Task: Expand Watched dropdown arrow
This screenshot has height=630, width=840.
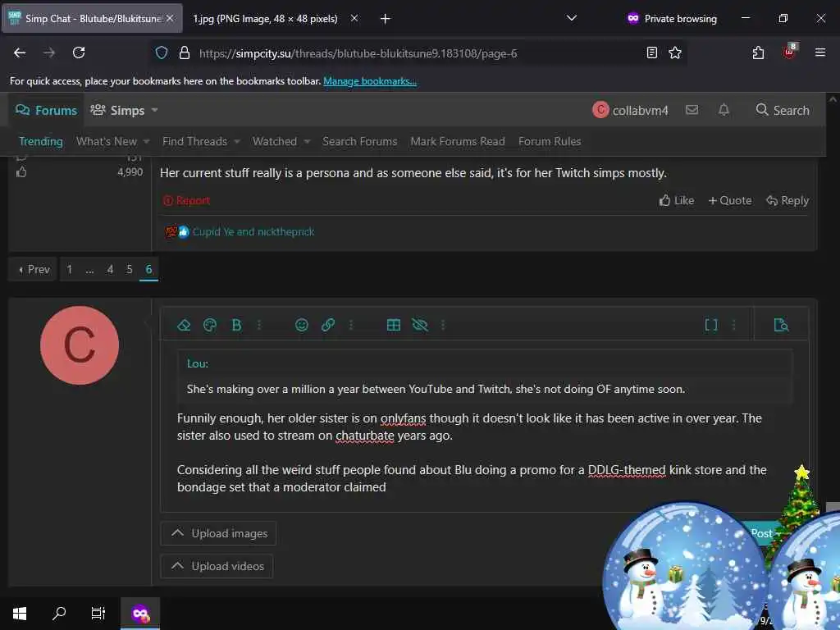Action: coord(307,141)
